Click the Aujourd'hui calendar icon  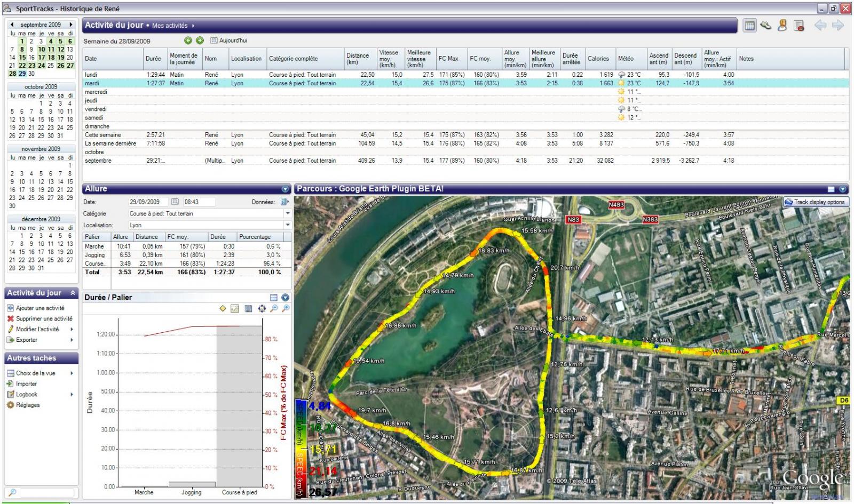[x=214, y=41]
